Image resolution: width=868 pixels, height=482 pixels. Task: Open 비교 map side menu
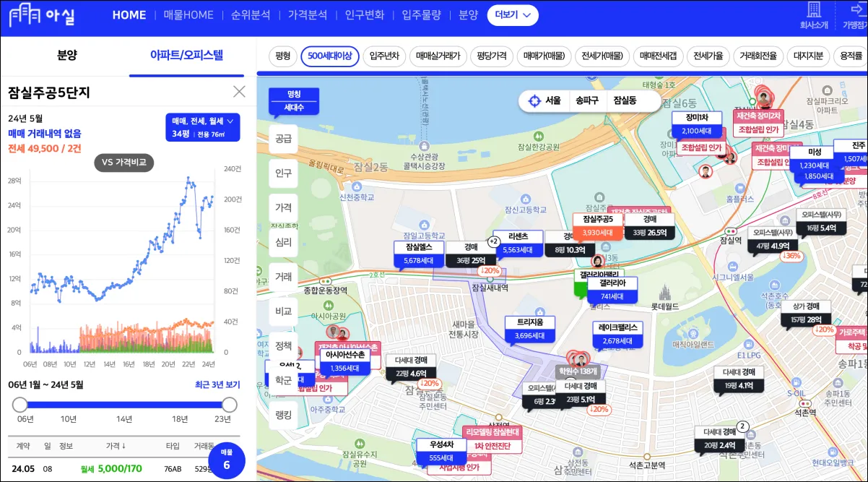[x=283, y=311]
